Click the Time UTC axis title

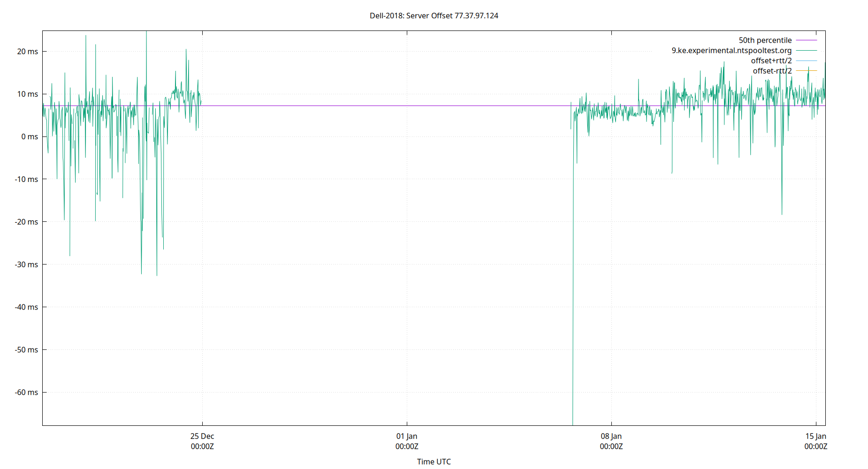[x=434, y=461]
